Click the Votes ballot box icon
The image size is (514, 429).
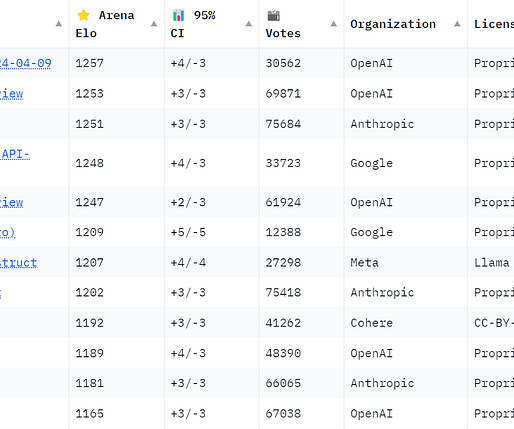274,15
